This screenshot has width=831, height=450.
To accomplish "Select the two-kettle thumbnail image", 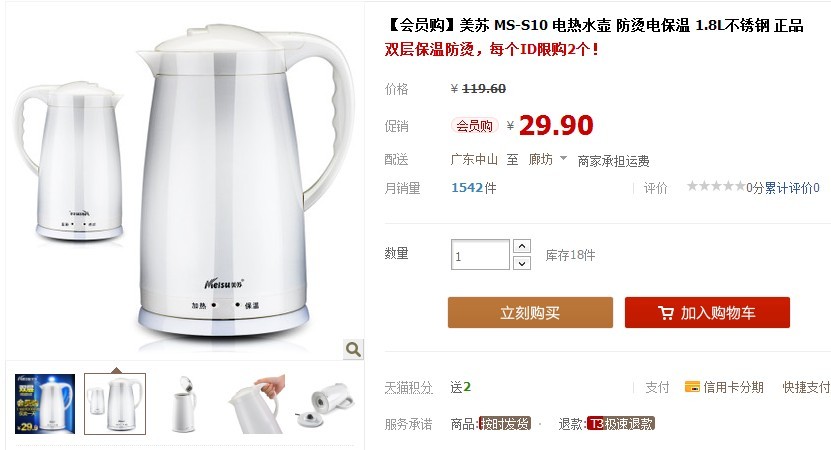I will click(115, 404).
